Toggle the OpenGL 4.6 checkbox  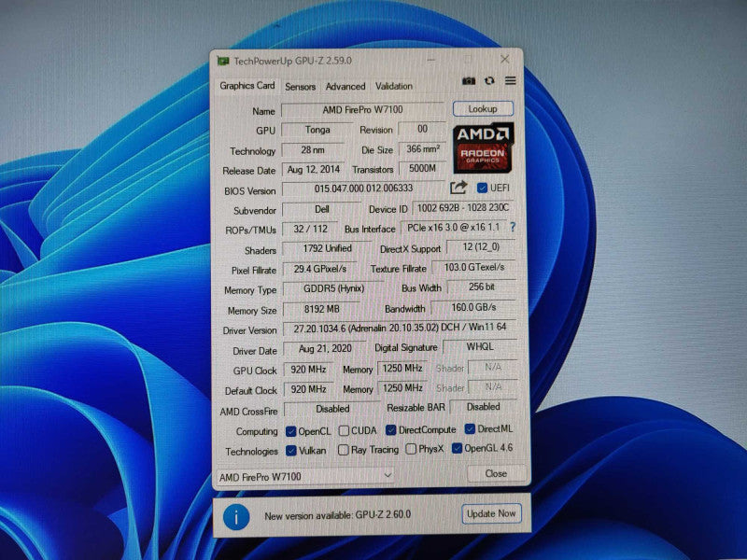[x=457, y=448]
